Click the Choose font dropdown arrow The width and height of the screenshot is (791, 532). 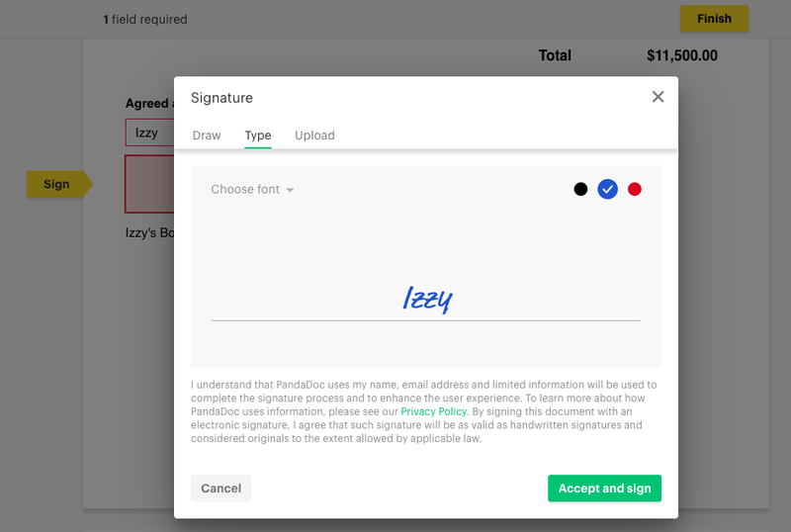[x=290, y=190]
